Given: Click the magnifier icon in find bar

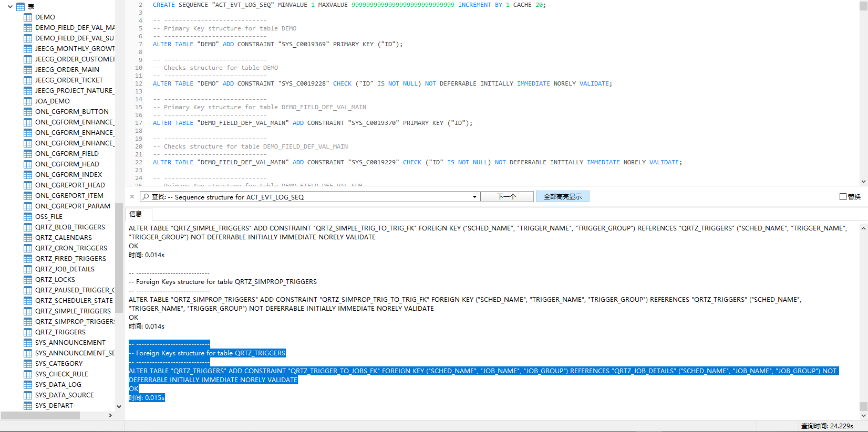Looking at the screenshot, I should tap(146, 197).
